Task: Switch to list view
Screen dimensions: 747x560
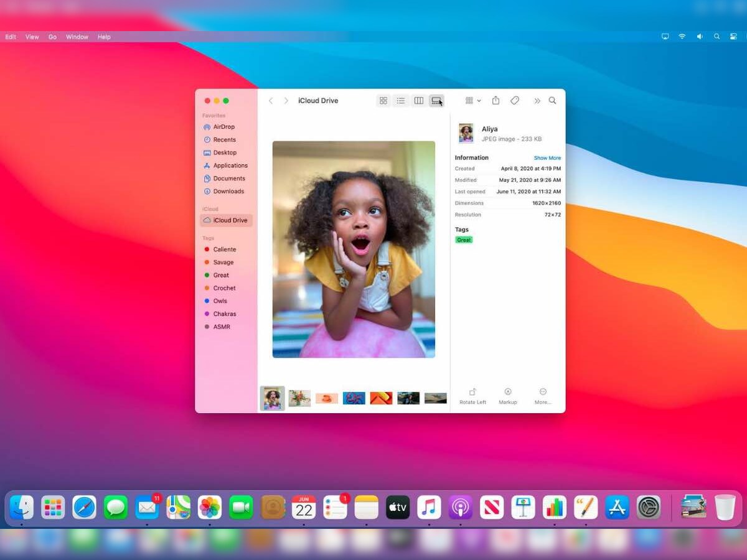Action: tap(401, 101)
